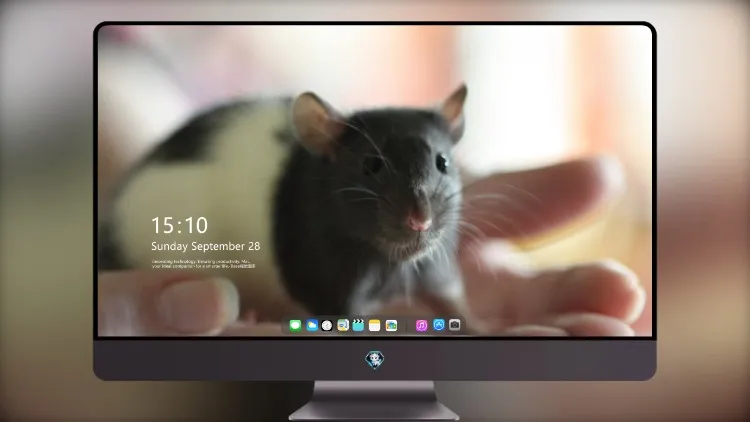Open the green Messages app in dock
Screen dimensions: 750x422
point(295,325)
